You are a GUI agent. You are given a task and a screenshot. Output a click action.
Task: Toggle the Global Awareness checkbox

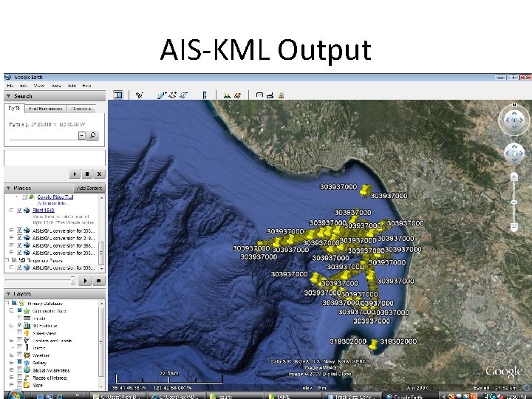click(19, 370)
